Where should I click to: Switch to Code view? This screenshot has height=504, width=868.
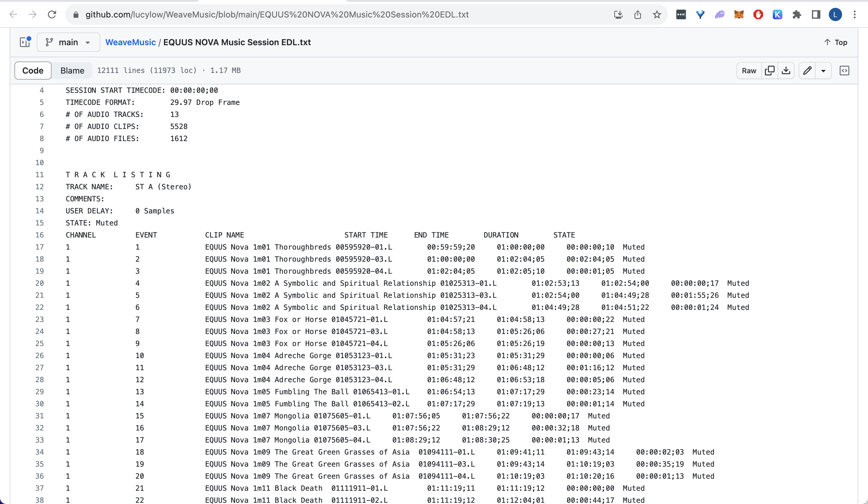(x=33, y=71)
